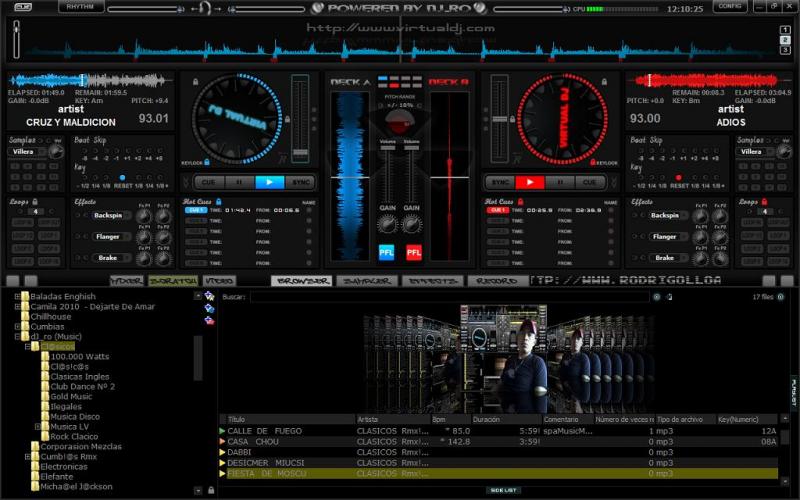Select track CALLE DE FUEGO
The width and height of the screenshot is (800, 500).
[x=498, y=431]
